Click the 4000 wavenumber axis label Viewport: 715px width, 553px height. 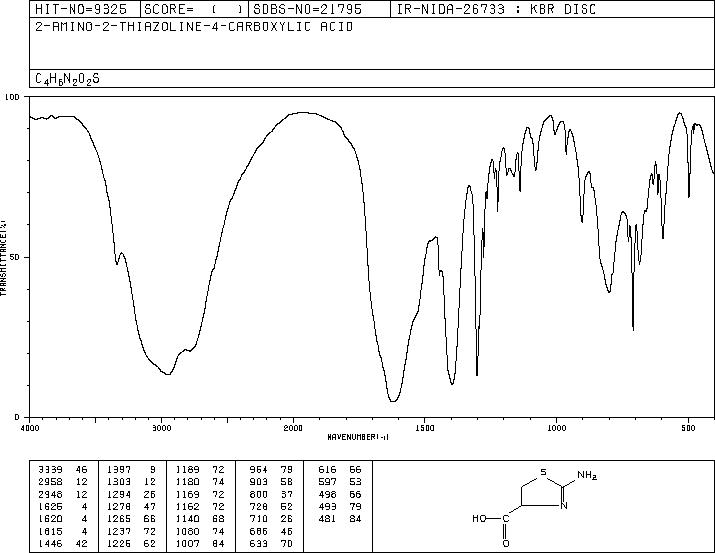(x=30, y=428)
